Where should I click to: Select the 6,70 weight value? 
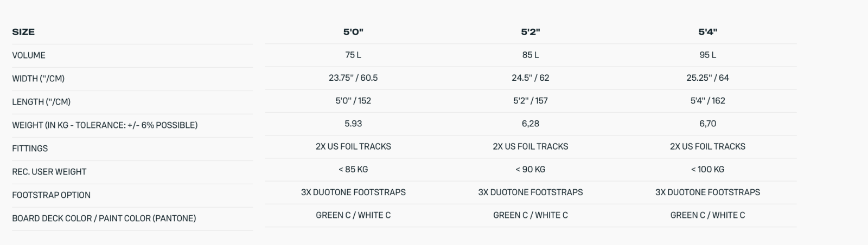point(707,124)
